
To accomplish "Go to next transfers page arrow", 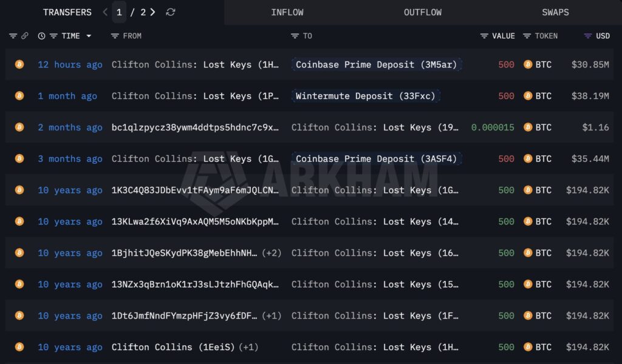I will point(152,12).
